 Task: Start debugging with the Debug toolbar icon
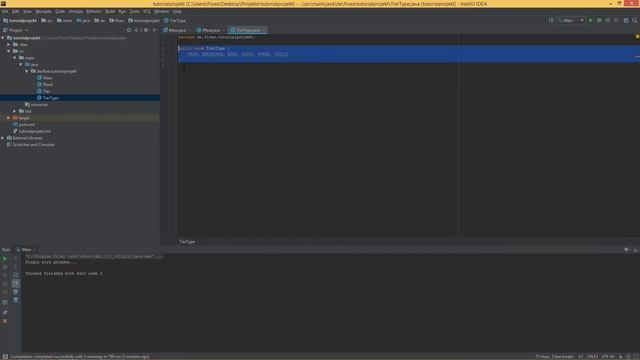[x=599, y=20]
